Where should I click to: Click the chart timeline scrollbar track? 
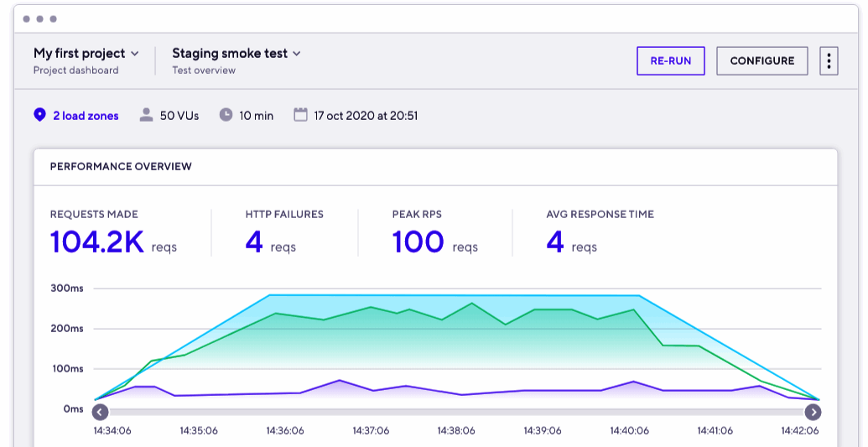coord(456,412)
